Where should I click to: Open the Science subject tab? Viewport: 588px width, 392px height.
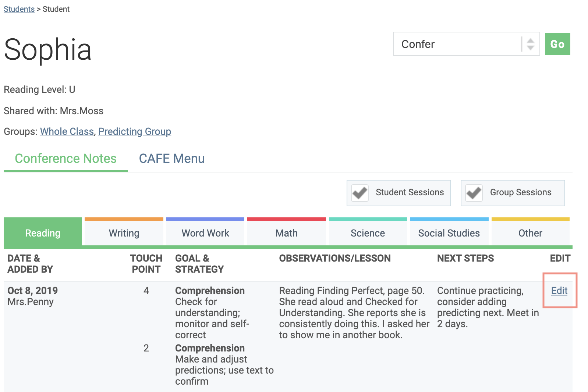[x=368, y=233]
